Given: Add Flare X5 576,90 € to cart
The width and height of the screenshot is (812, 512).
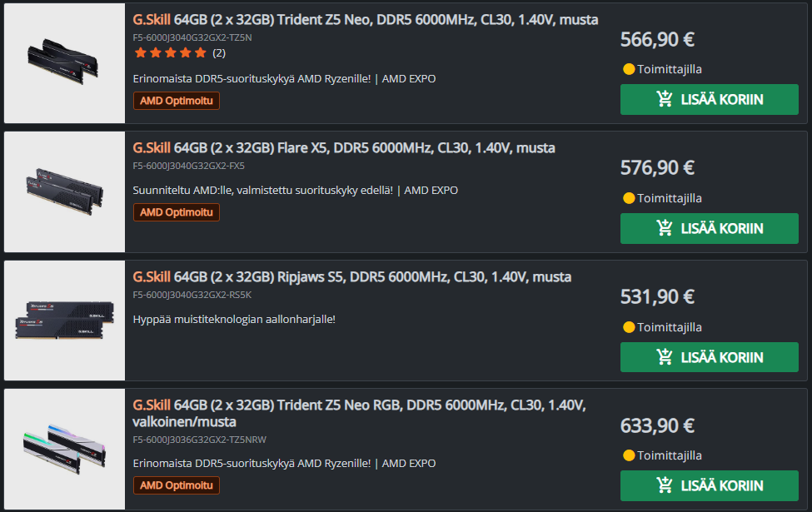Looking at the screenshot, I should tap(709, 228).
